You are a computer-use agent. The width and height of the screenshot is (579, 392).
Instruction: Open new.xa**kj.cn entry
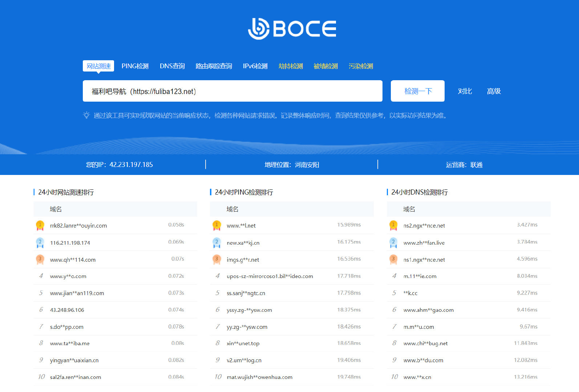tap(243, 243)
